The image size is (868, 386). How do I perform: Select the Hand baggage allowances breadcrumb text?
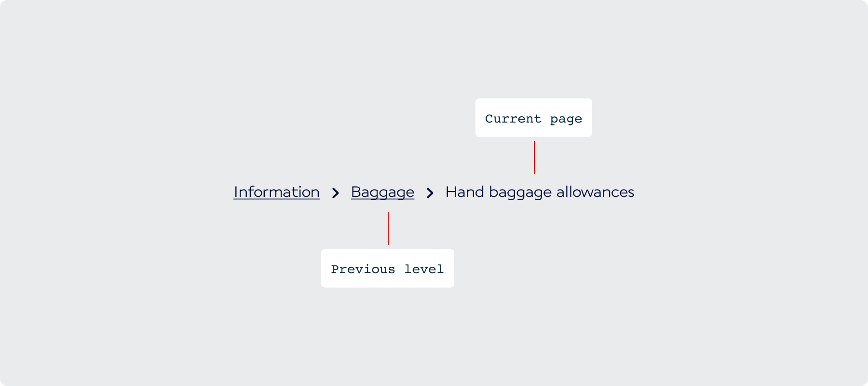[x=540, y=192]
